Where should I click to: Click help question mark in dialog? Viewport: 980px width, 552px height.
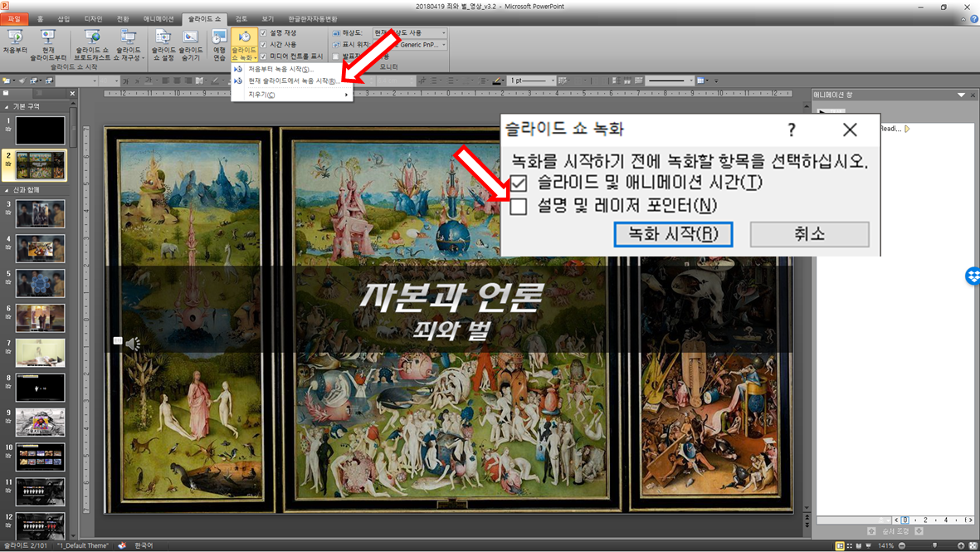pyautogui.click(x=792, y=130)
